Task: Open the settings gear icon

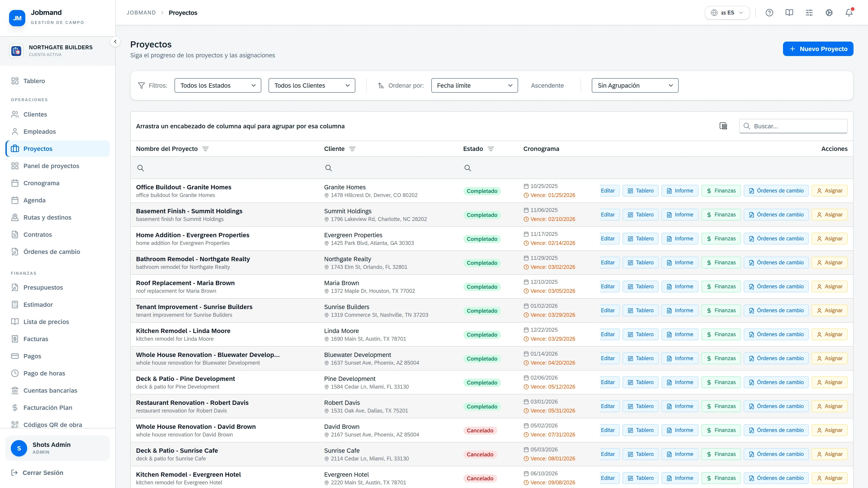Action: (x=829, y=13)
